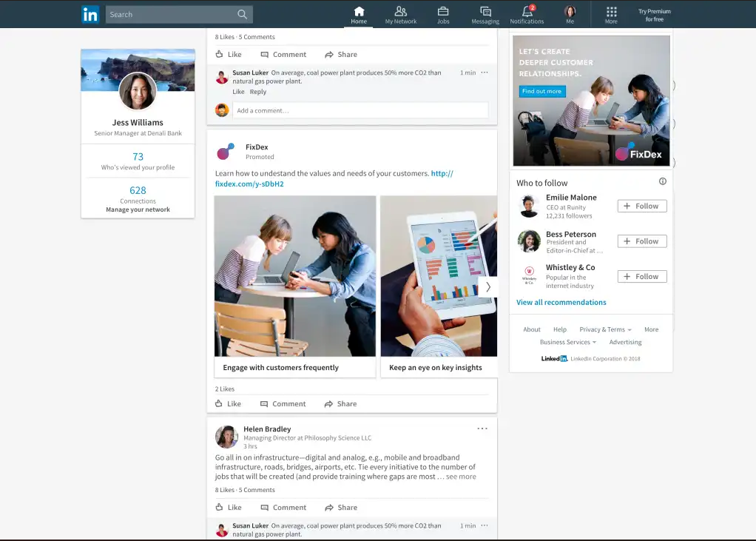Screen dimensions: 756x541
Task: Follow Whistley & Co
Action: pyautogui.click(x=642, y=276)
